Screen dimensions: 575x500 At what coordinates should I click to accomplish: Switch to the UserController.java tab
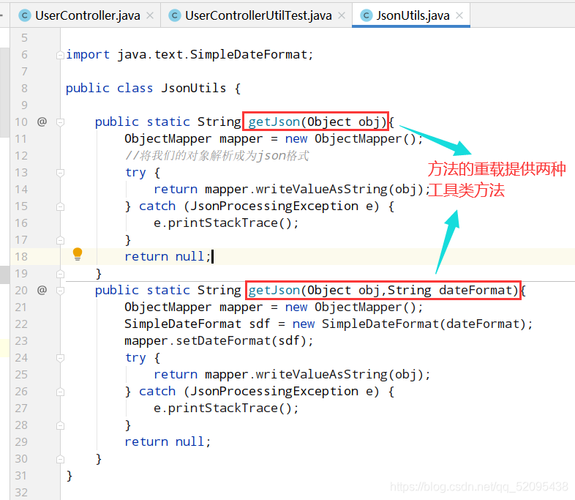point(88,15)
